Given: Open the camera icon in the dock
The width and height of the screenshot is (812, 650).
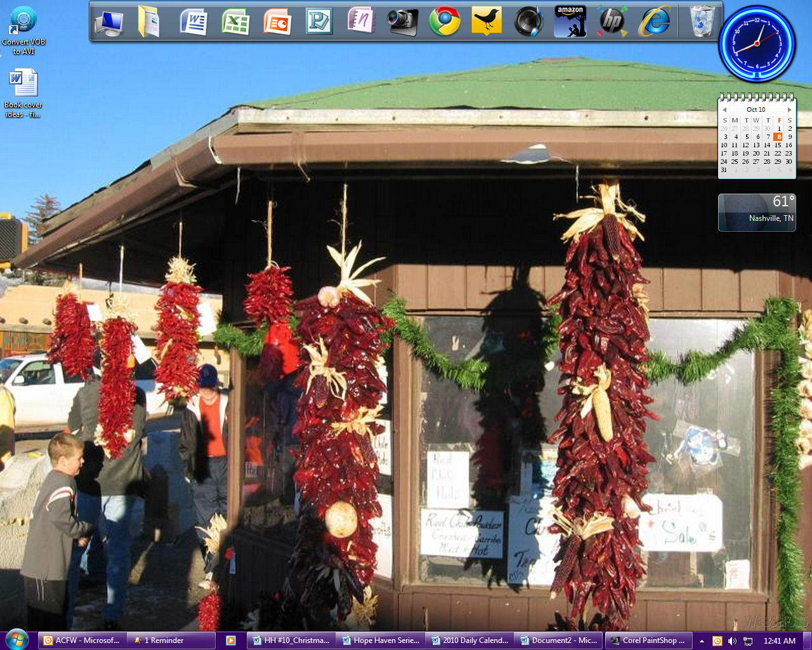Looking at the screenshot, I should pyautogui.click(x=403, y=22).
